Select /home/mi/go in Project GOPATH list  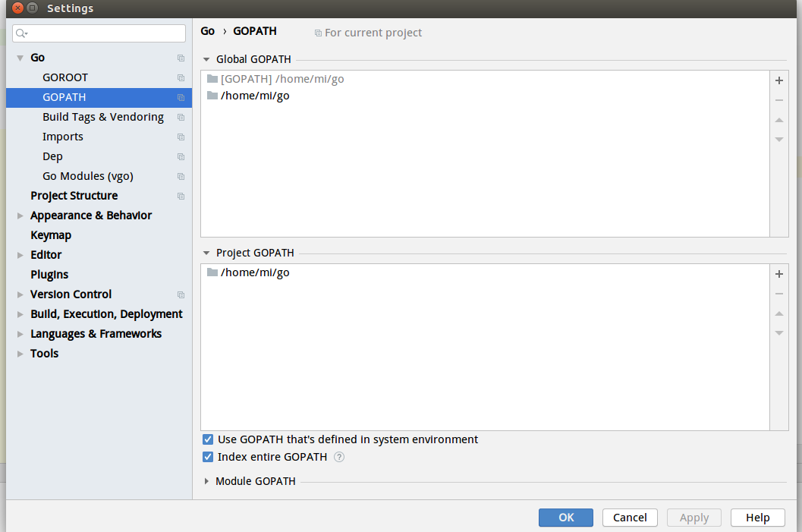[x=485, y=272]
